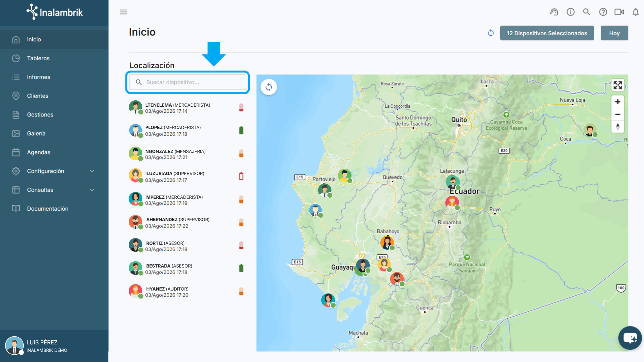Open the chat bubble widget
The height and width of the screenshot is (362, 644).
tap(630, 338)
